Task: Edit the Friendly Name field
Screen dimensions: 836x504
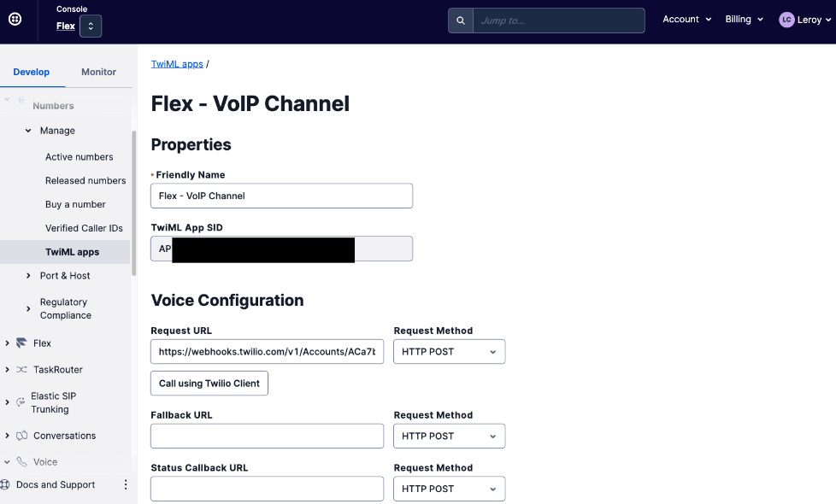Action: click(281, 196)
